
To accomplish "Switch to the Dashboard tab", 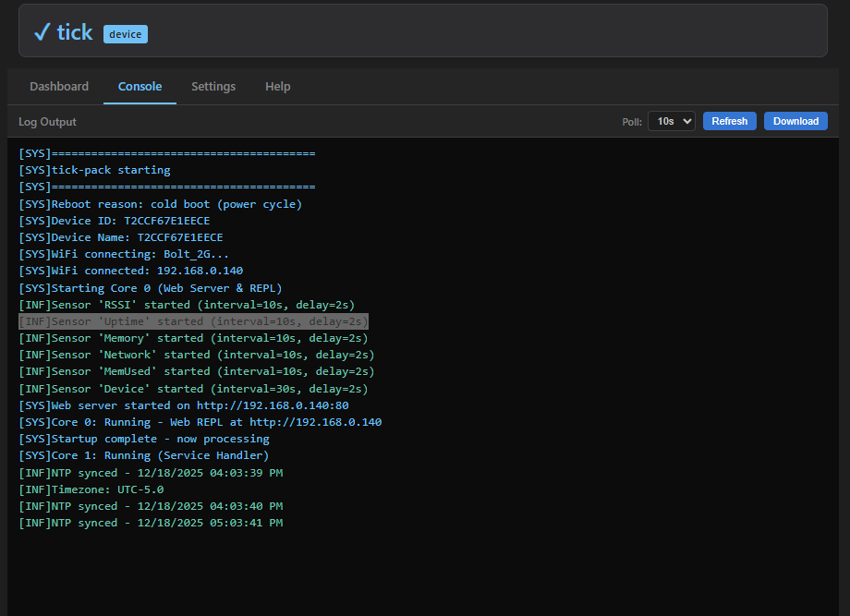I will coord(59,87).
